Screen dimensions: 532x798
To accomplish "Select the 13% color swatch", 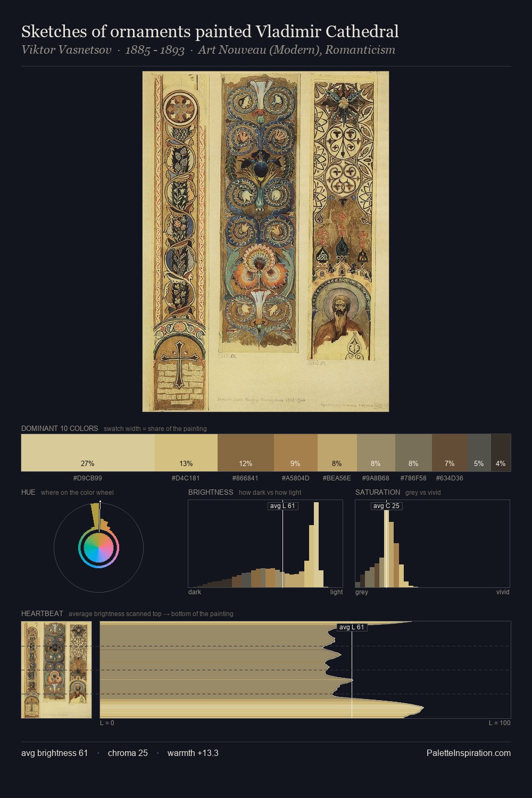I will click(186, 453).
